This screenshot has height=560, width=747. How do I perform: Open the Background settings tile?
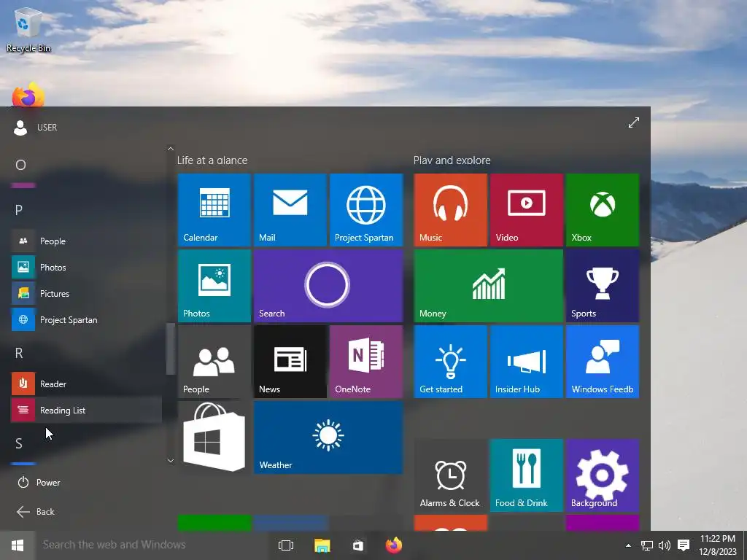point(603,475)
